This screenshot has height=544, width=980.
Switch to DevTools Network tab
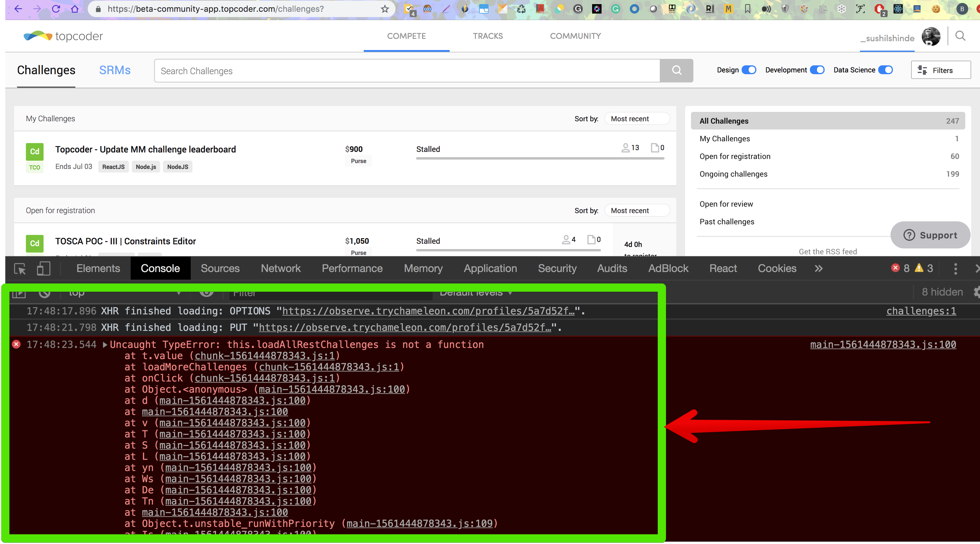(x=280, y=268)
